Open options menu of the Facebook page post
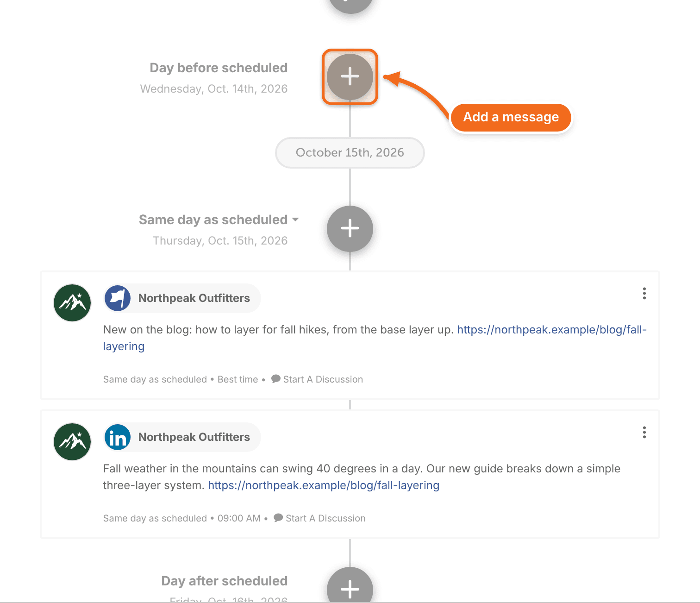This screenshot has height=603, width=700. (644, 294)
